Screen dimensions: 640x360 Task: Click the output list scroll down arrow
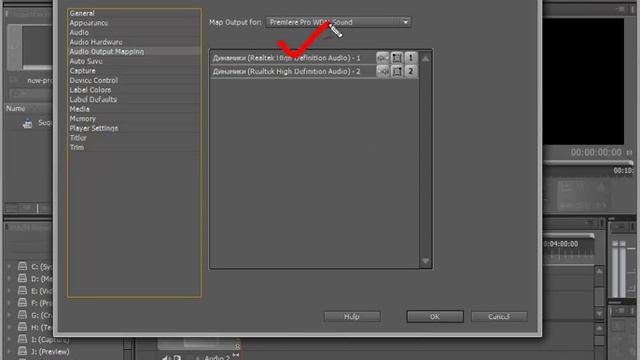[x=425, y=261]
